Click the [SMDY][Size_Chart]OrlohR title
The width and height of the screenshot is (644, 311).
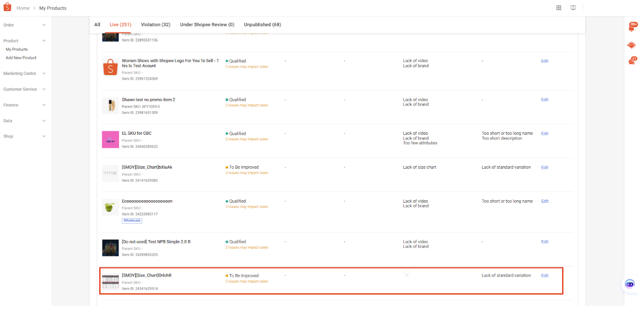[147, 276]
